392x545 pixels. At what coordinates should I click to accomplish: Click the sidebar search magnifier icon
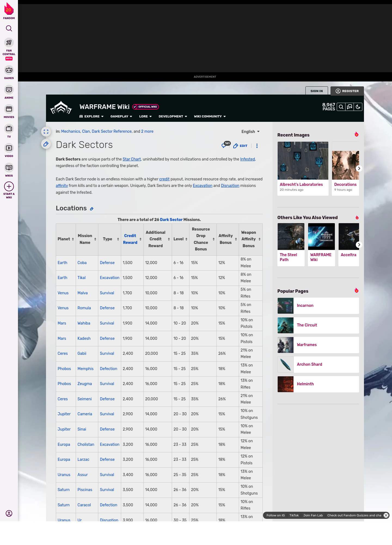[x=9, y=28]
